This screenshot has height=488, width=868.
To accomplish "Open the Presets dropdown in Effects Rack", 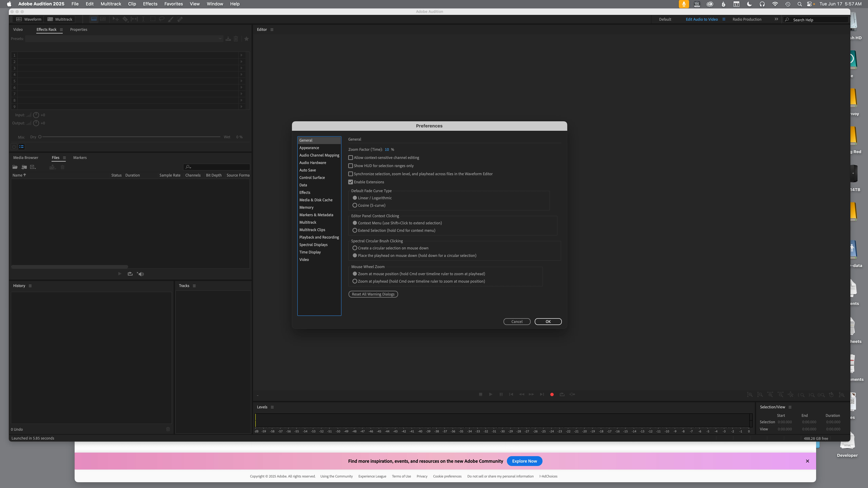I will coord(123,39).
